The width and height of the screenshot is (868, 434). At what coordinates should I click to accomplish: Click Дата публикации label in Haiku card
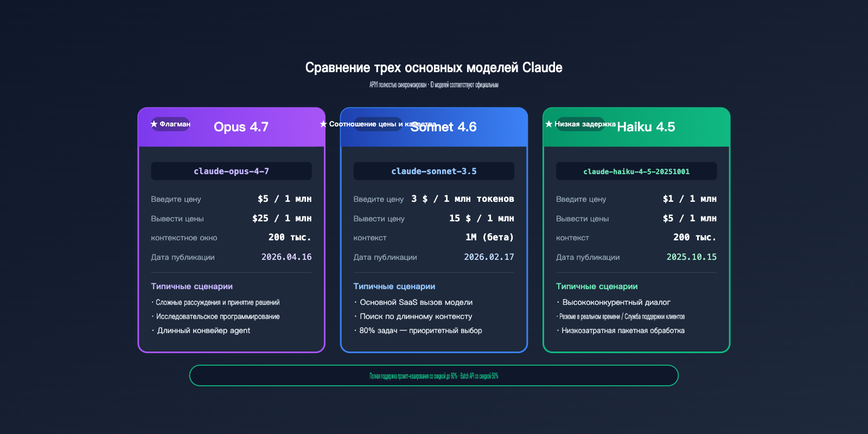588,257
